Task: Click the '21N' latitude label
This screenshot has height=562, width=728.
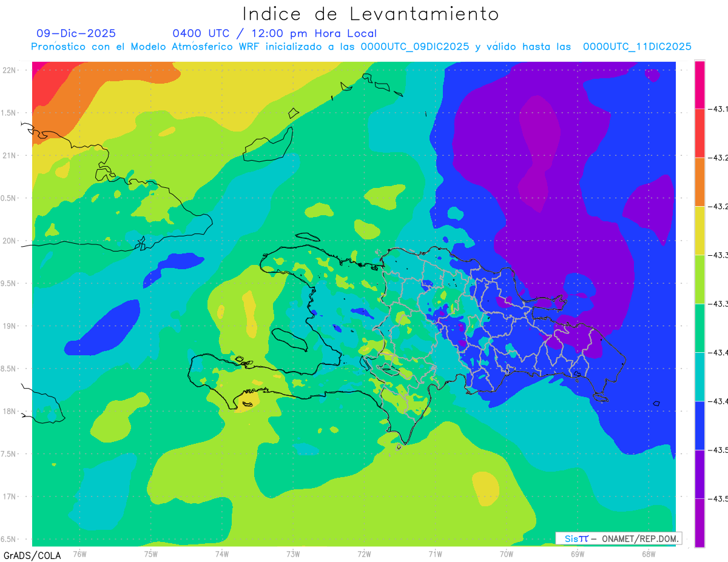Action: point(10,156)
